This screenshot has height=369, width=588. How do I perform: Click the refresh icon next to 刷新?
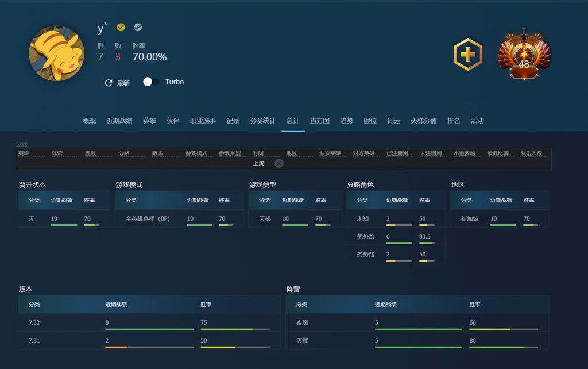(x=109, y=82)
